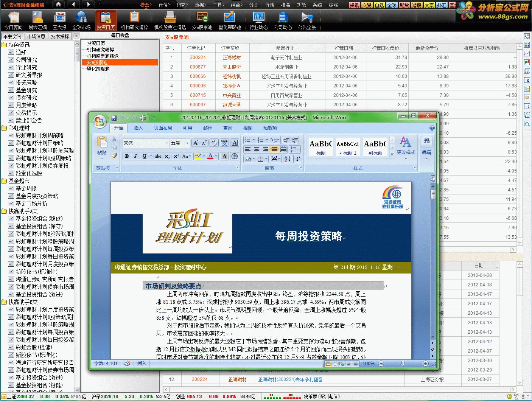Open 全球市场 globe icon

pos(82,20)
